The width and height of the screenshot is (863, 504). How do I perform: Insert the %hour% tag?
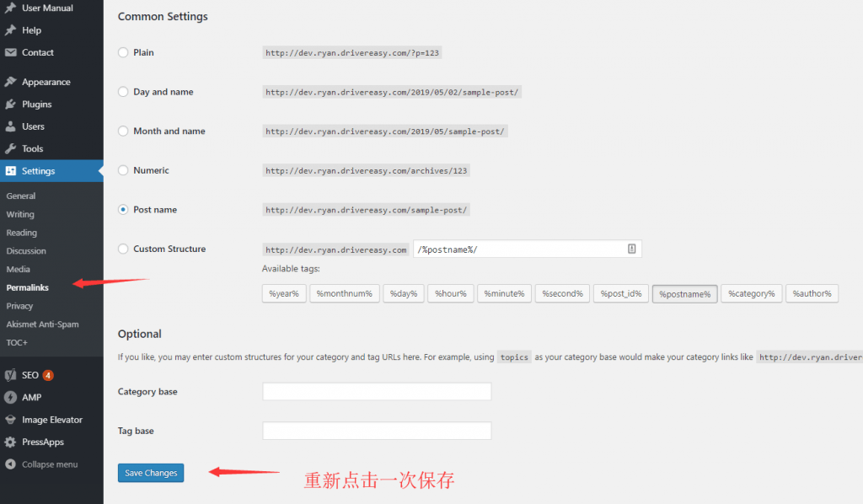[451, 294]
